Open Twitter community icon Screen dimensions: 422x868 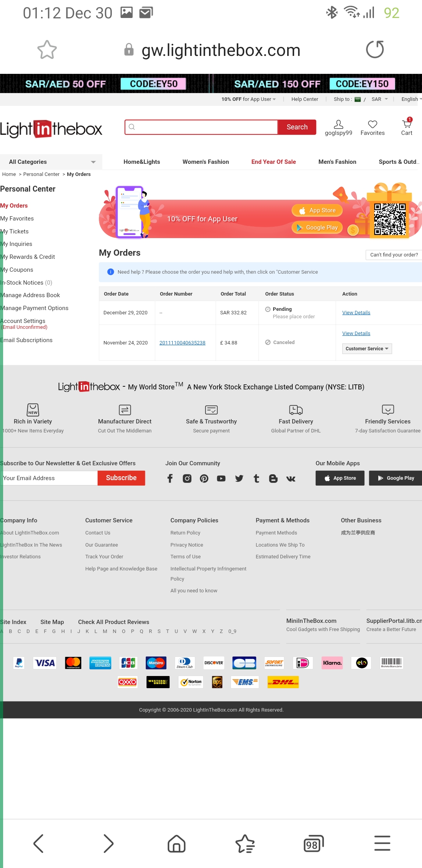(x=239, y=479)
